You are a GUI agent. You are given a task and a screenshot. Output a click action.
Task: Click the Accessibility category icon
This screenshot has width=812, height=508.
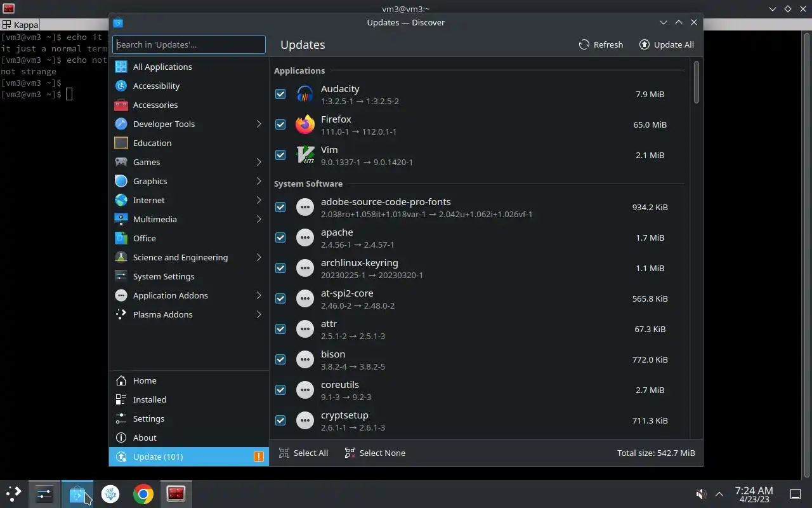[121, 86]
